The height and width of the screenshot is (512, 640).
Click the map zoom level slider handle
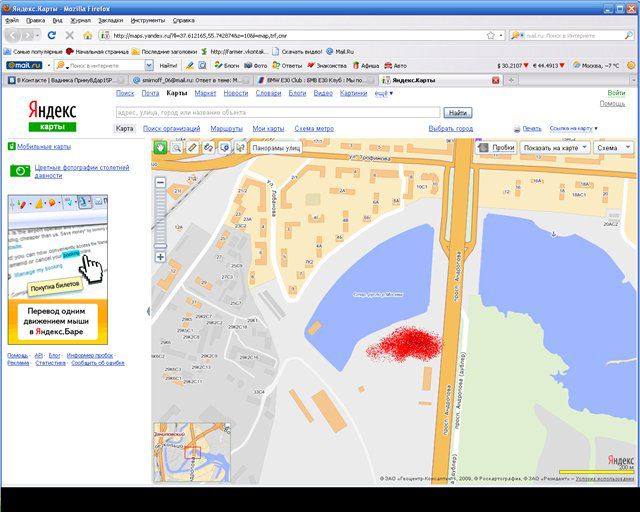point(160,246)
